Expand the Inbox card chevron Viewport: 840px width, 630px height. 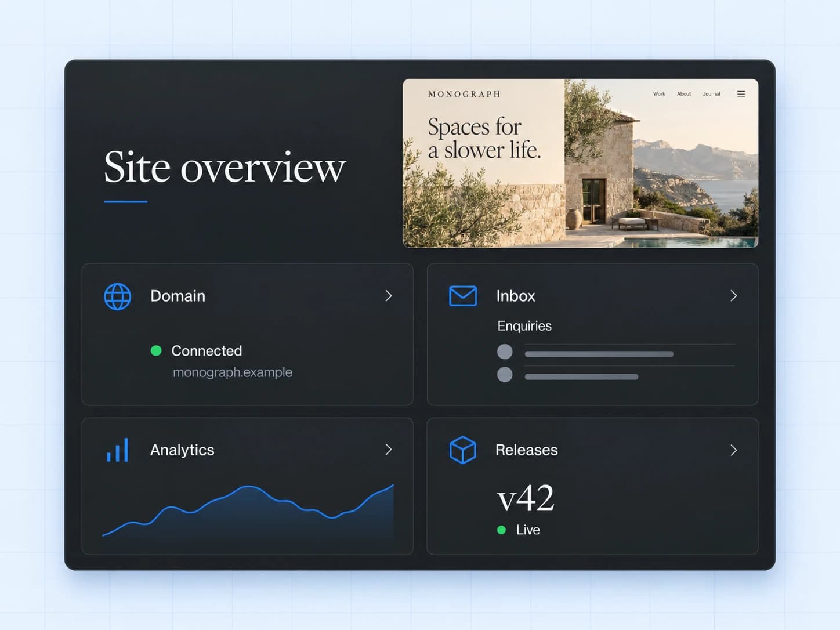(734, 296)
